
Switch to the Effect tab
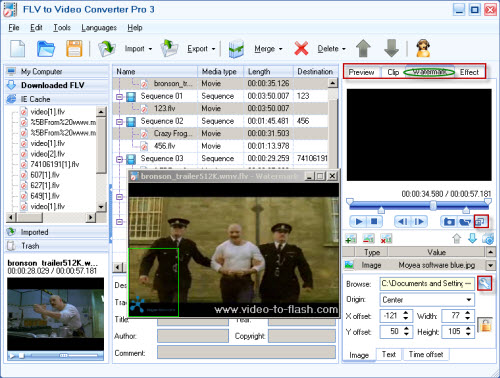[x=469, y=72]
